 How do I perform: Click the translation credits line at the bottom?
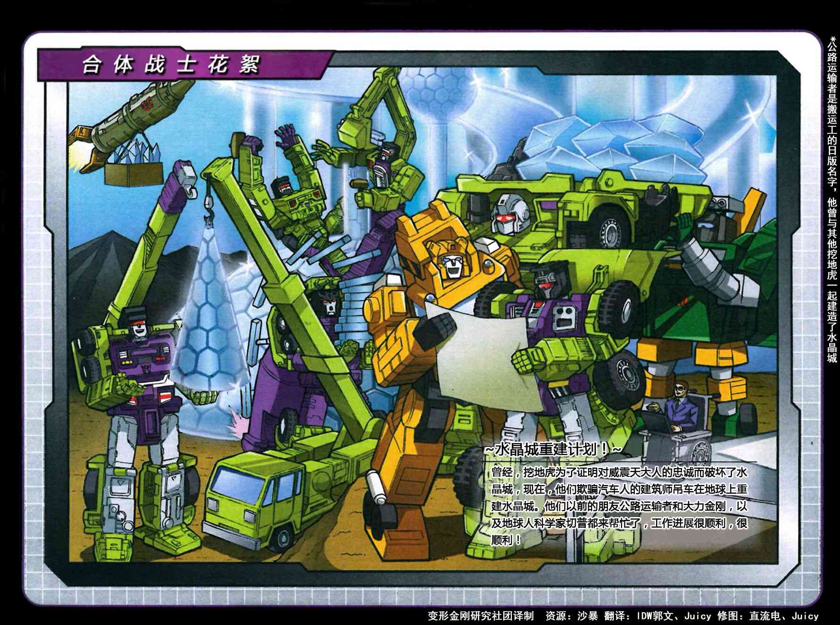[623, 616]
